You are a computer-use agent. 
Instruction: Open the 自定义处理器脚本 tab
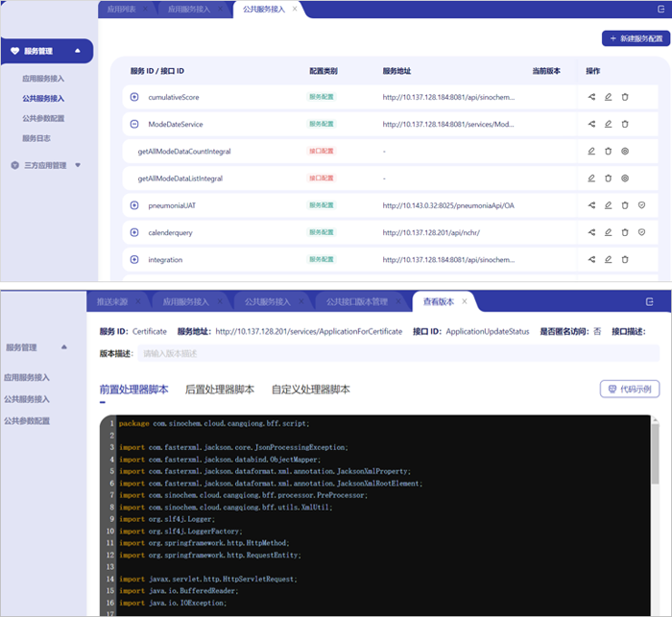point(310,389)
